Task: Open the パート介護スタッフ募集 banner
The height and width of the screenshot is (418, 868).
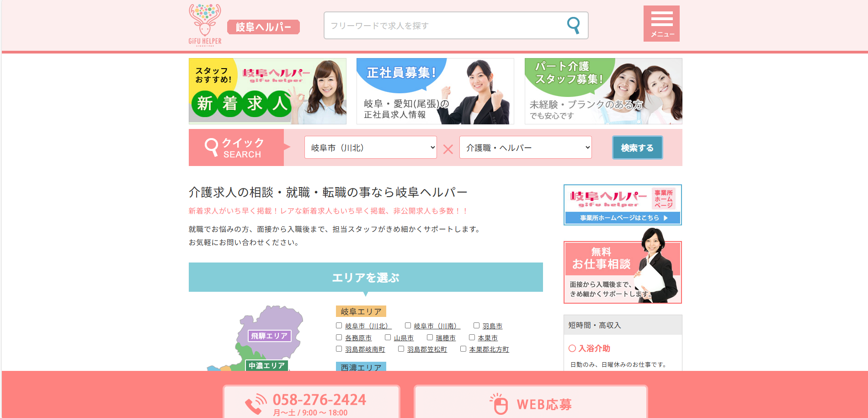Action: [x=603, y=91]
